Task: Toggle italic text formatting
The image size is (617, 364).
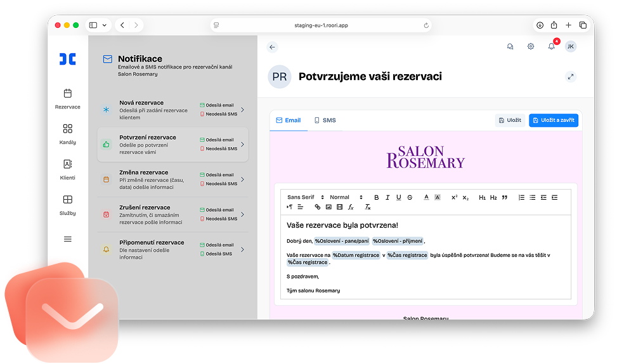Action: [x=387, y=197]
